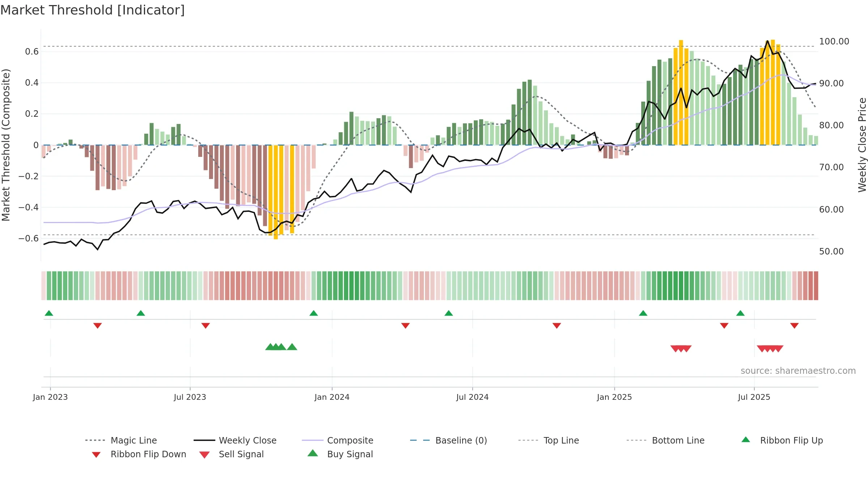Select the Jul 2024 x-axis label
Viewport: 868px width, 488px height.
[x=472, y=397]
